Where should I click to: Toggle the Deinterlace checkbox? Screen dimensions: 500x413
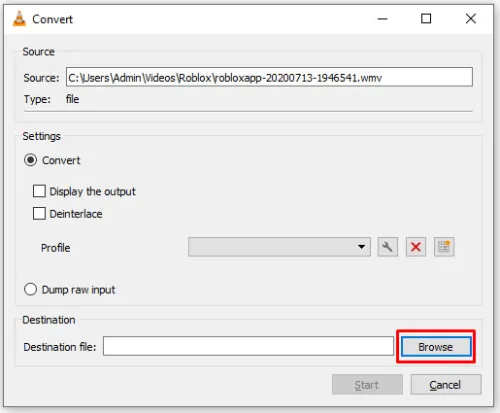point(39,214)
